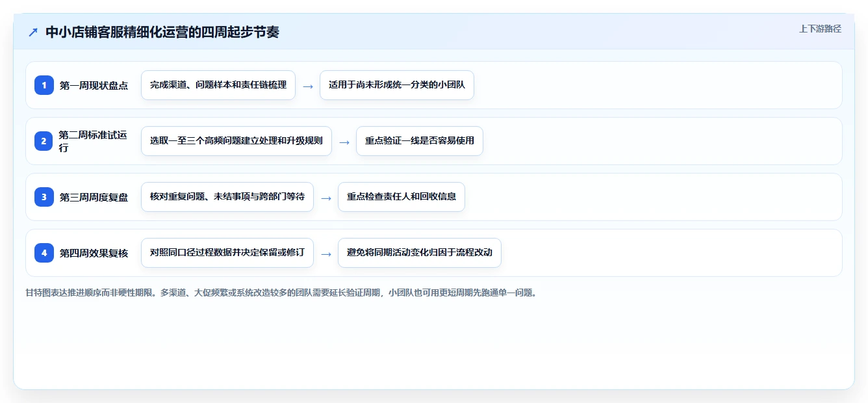Click the arrow before 重点验证一线是否容易使用
868x403 pixels.
pyautogui.click(x=344, y=142)
